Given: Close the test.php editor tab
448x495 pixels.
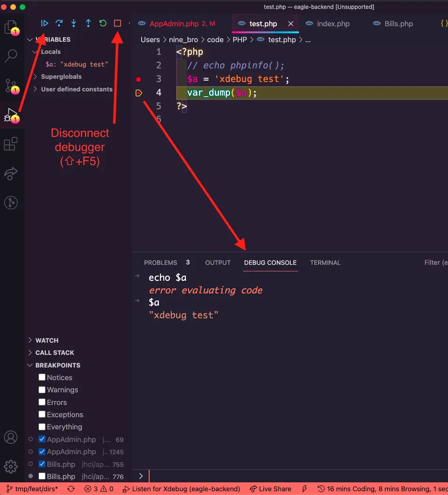Looking at the screenshot, I should (291, 24).
